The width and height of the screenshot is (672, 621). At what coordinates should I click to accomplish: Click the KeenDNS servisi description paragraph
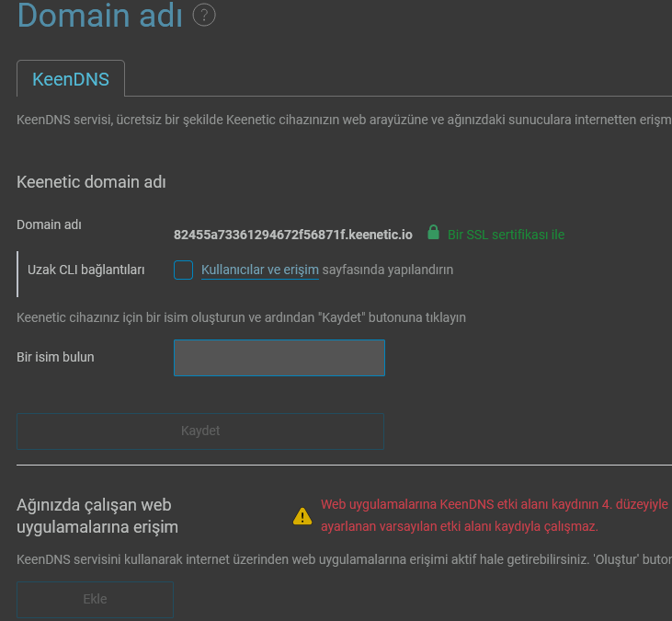pyautogui.click(x=344, y=120)
